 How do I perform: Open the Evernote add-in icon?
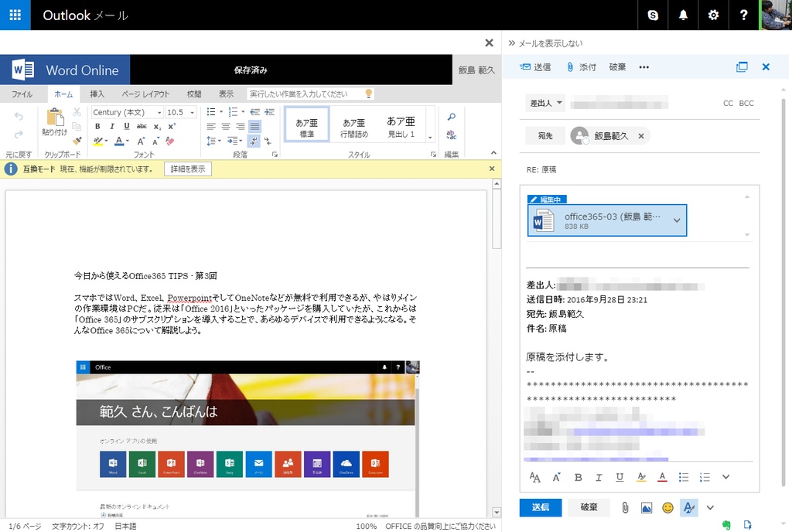(x=726, y=525)
